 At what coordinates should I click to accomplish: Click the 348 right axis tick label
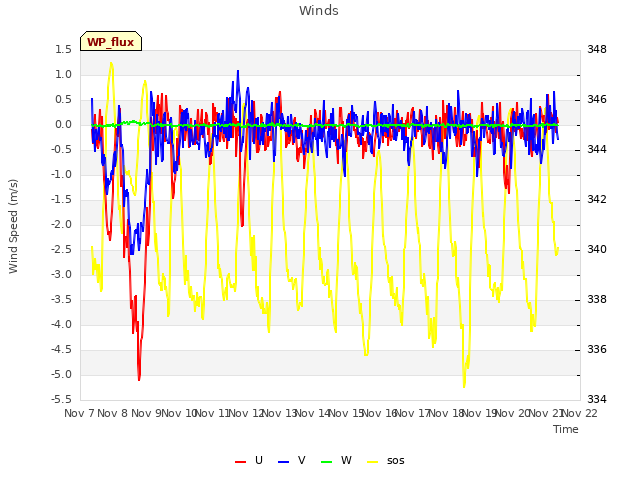coord(597,49)
